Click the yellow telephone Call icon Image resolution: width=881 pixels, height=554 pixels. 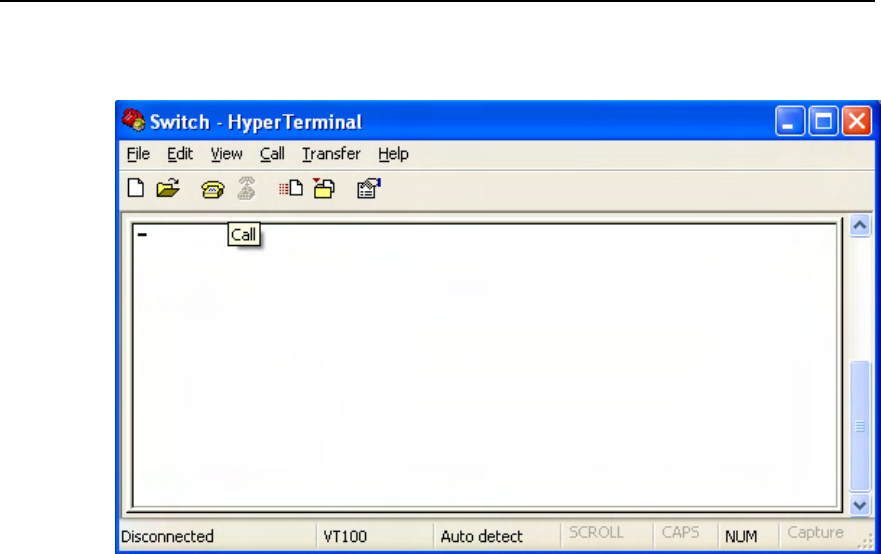212,189
